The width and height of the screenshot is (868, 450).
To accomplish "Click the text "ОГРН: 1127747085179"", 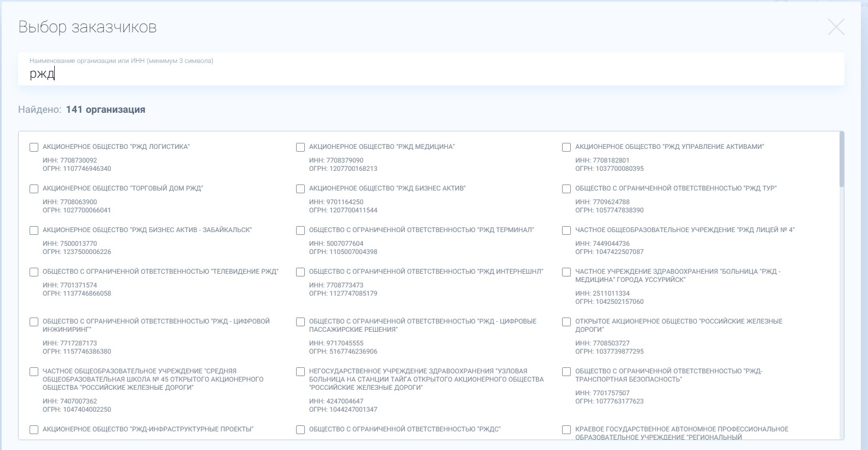I will click(343, 293).
